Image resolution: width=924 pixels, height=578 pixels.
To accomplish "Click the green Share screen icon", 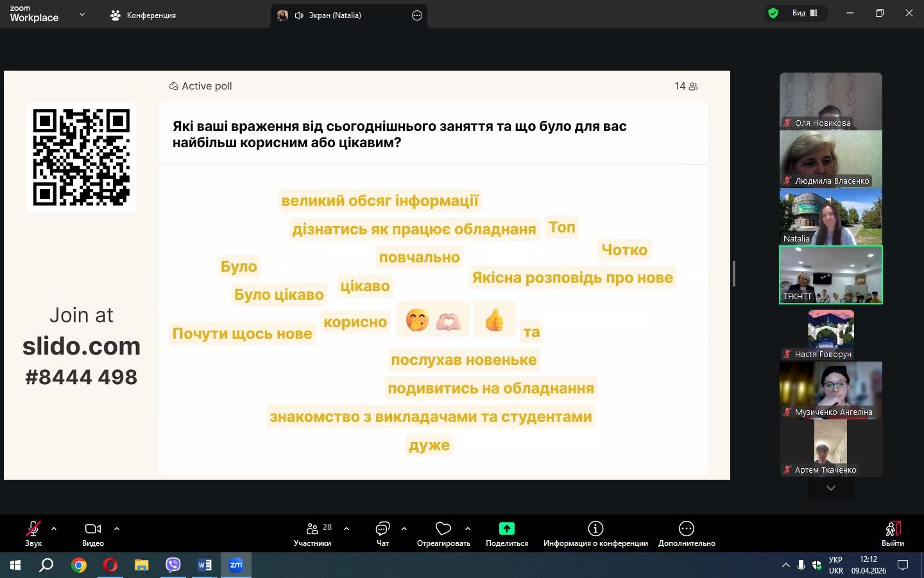I will (506, 529).
